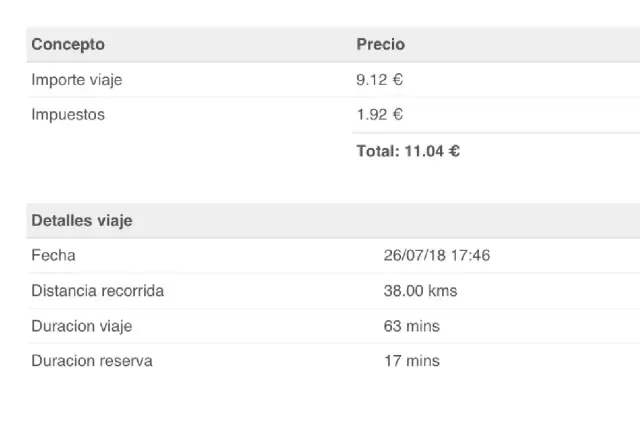Select the Importe viaje row label
This screenshot has width=640, height=427.
(77, 80)
